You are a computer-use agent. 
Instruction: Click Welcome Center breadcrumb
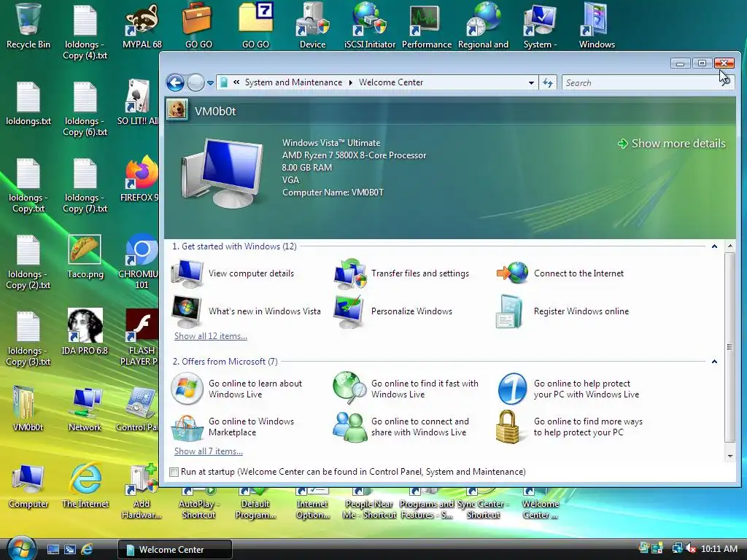[x=391, y=82]
